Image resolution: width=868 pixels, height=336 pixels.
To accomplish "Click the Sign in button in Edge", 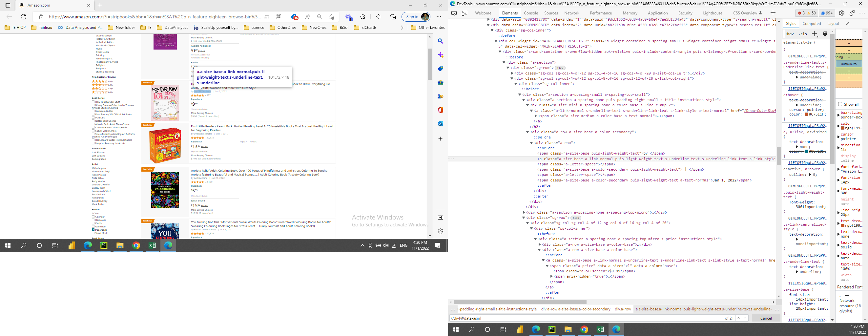I will click(416, 16).
